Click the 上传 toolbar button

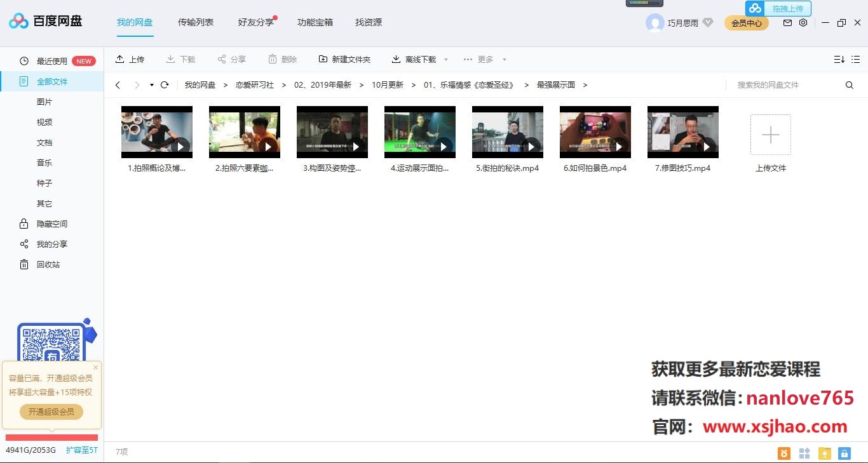130,59
